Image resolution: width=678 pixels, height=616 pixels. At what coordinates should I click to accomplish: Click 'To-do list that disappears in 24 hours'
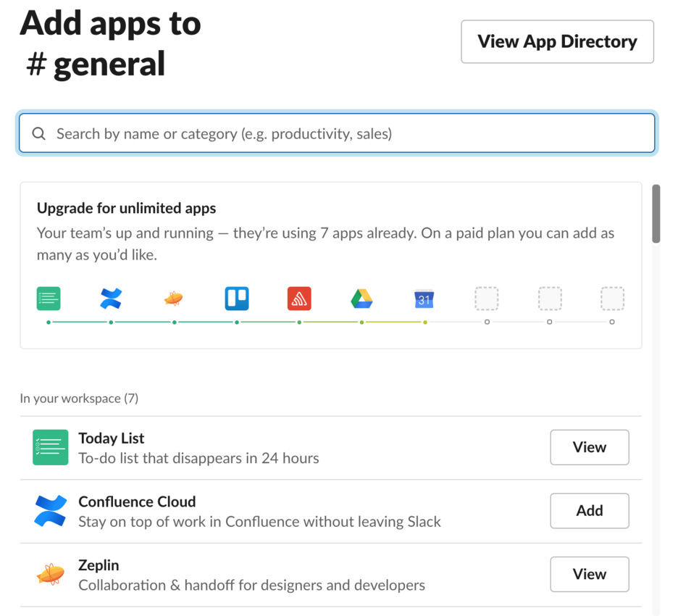point(199,458)
